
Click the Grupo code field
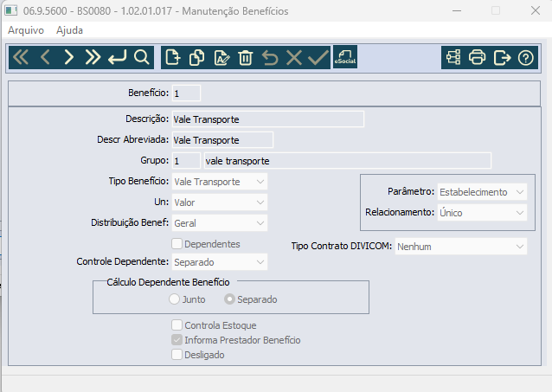pos(186,161)
